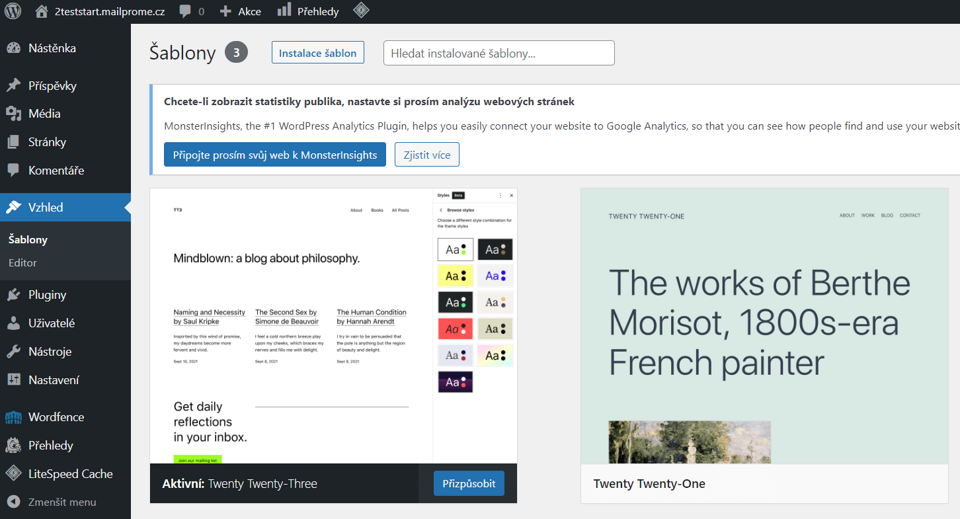
Task: Click the Nástěnka dashboard icon
Action: click(13, 48)
